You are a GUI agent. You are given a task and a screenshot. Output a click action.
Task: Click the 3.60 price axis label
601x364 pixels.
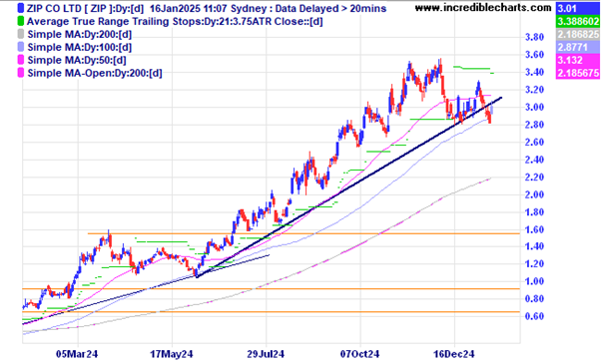coord(534,55)
